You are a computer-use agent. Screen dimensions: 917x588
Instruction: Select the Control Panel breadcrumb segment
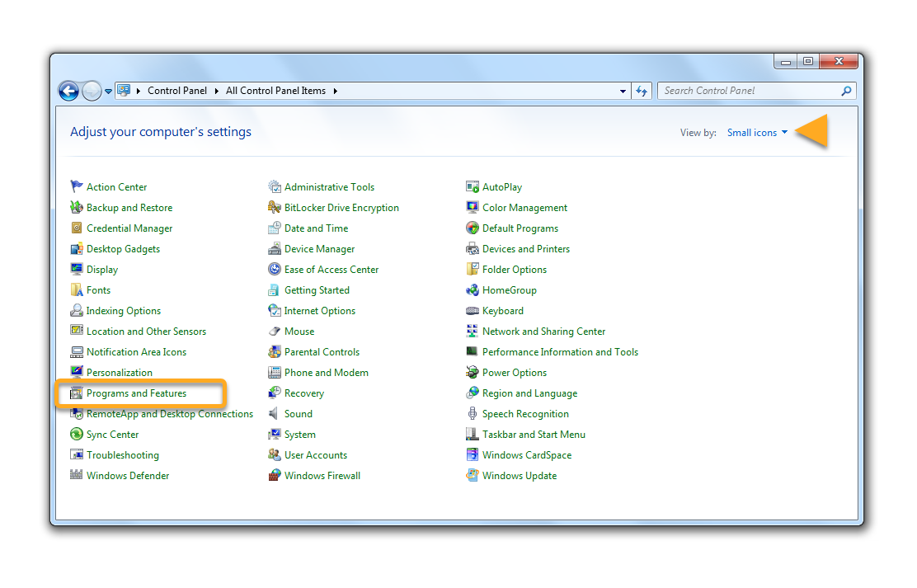tap(177, 91)
